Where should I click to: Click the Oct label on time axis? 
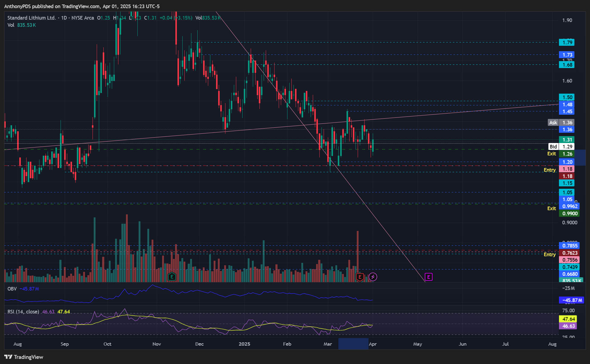[x=107, y=344]
